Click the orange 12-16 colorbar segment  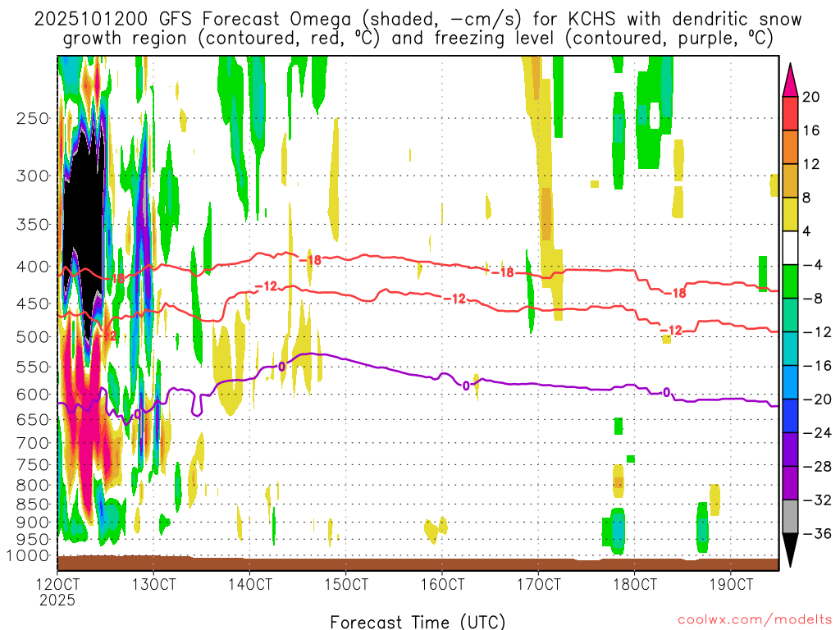pyautogui.click(x=790, y=148)
